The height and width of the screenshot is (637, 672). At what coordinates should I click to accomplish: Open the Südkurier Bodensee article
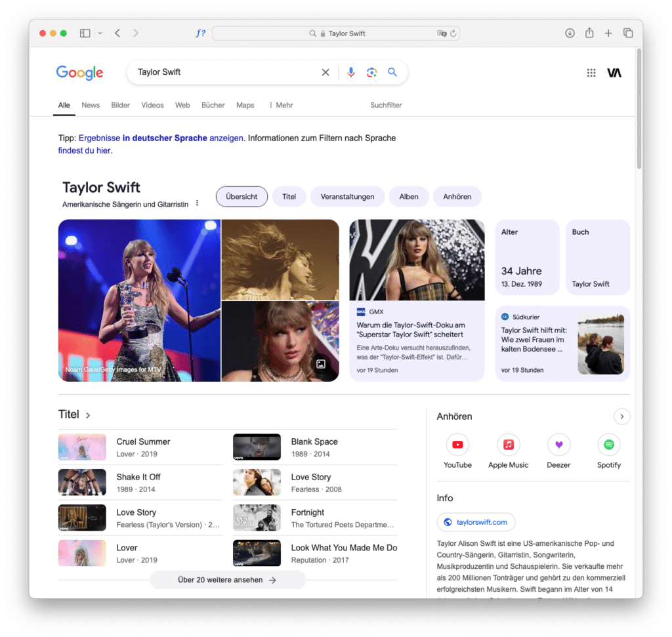pyautogui.click(x=562, y=344)
